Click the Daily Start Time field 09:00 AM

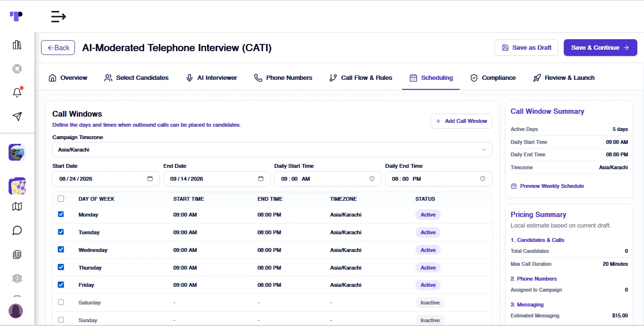(327, 179)
